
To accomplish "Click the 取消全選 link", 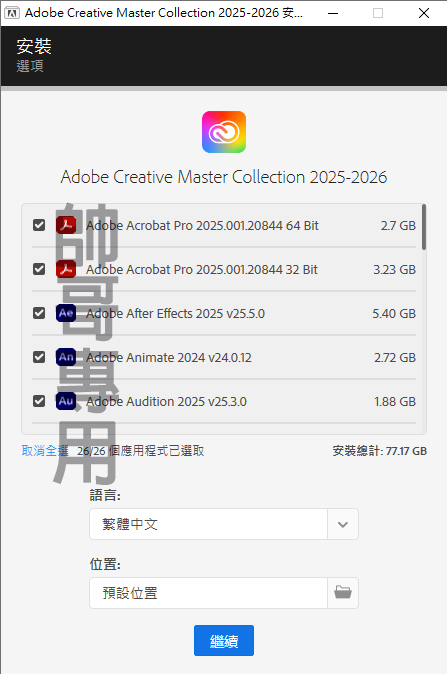I will point(45,451).
